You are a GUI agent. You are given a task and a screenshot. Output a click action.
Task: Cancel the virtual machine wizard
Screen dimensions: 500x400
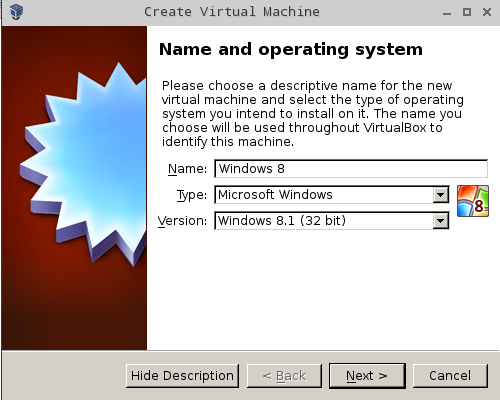pyautogui.click(x=450, y=376)
